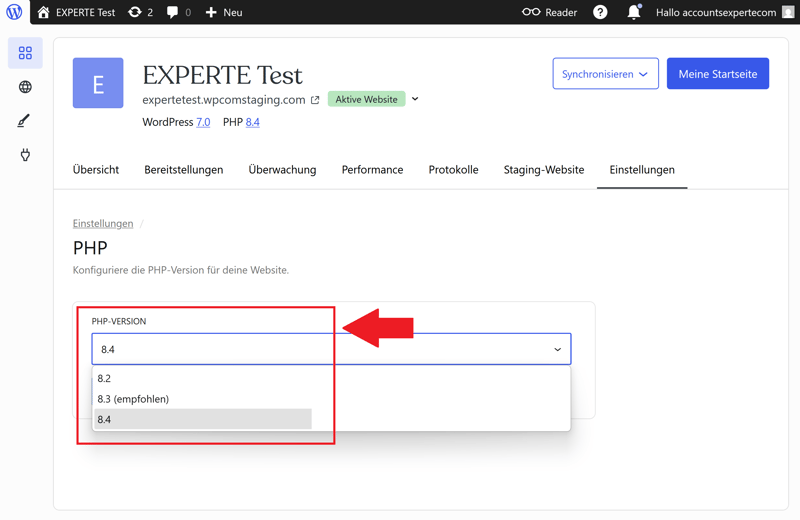Open the home icon beside EXPERTE Test
The image size is (800, 520).
coord(44,12)
